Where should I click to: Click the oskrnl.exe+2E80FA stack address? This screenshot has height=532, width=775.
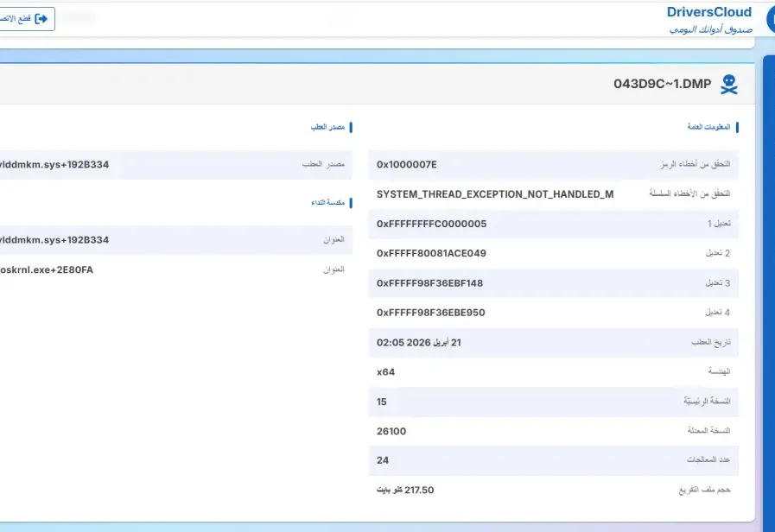click(47, 269)
